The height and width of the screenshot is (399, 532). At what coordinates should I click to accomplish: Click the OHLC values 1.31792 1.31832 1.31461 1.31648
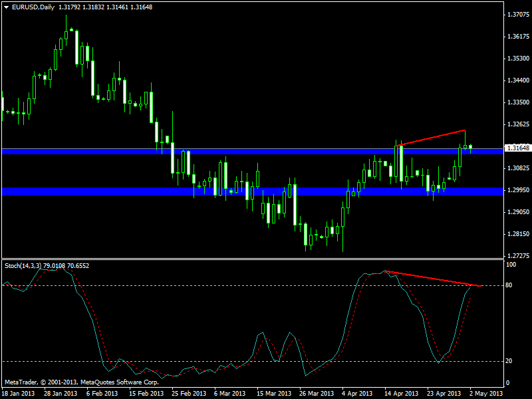click(x=106, y=7)
